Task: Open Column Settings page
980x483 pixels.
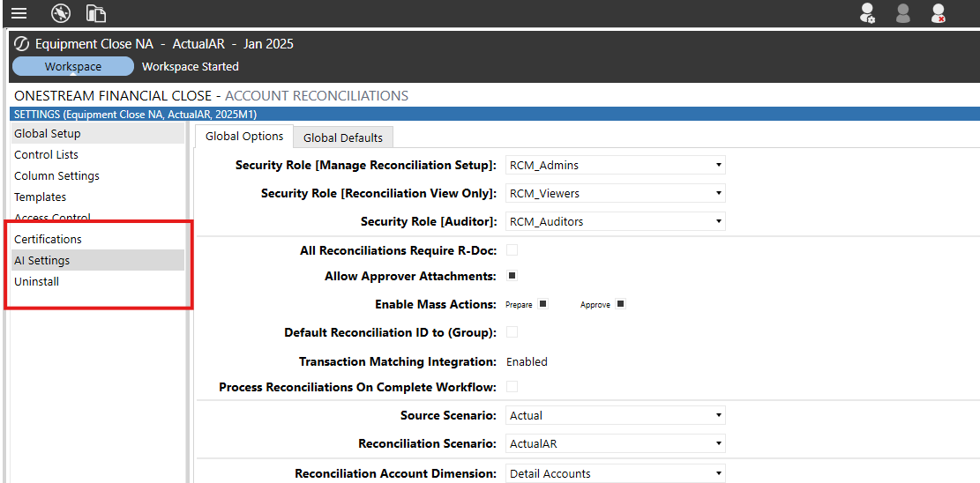Action: [x=98, y=175]
